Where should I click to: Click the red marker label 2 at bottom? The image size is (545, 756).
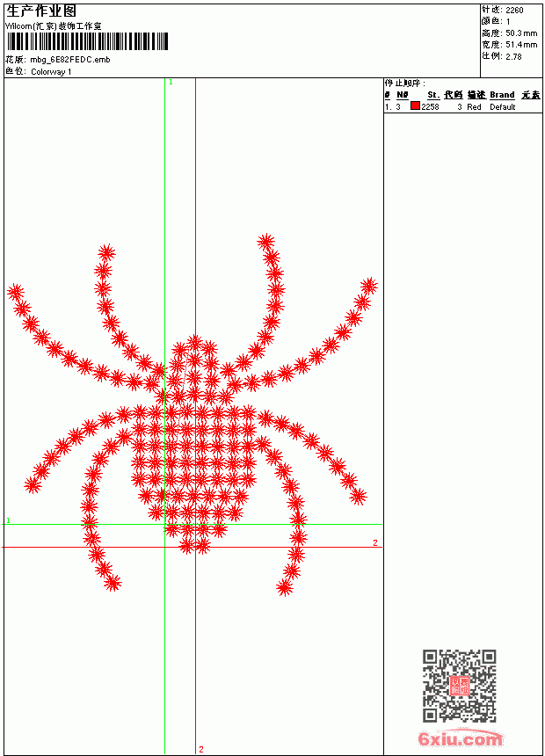pyautogui.click(x=201, y=749)
